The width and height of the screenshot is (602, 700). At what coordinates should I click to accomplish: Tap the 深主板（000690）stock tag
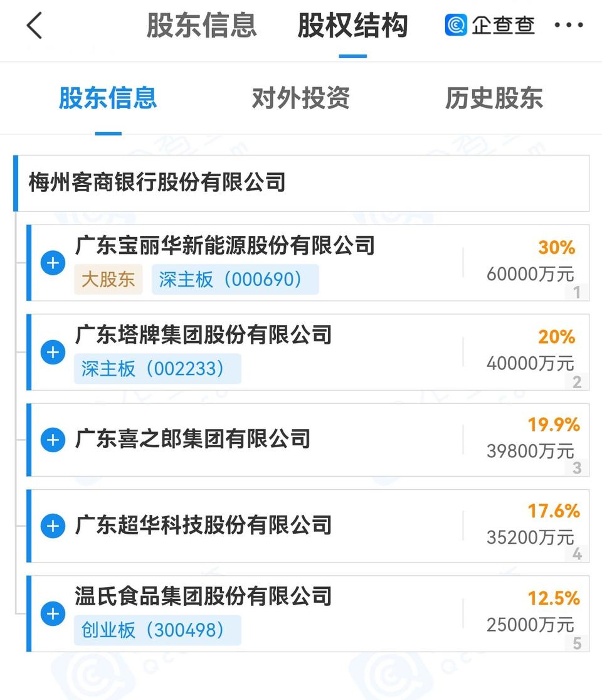pos(235,280)
